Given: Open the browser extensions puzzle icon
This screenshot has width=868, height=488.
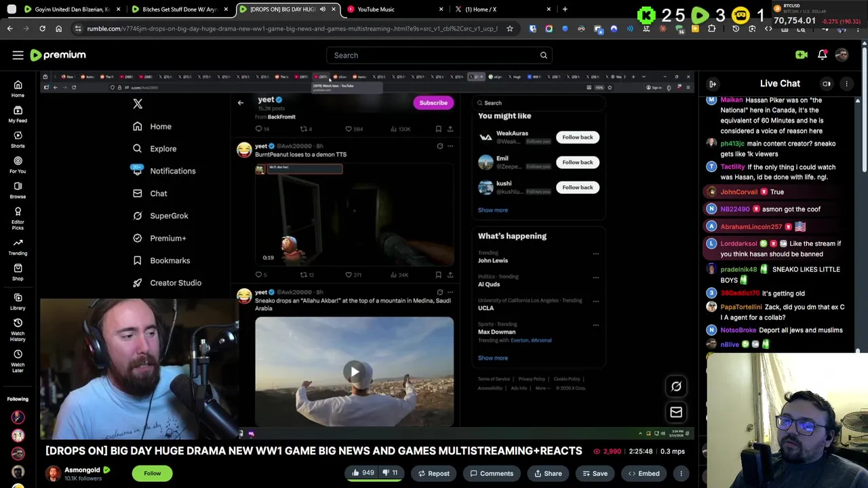Looking at the screenshot, I should click(x=711, y=28).
